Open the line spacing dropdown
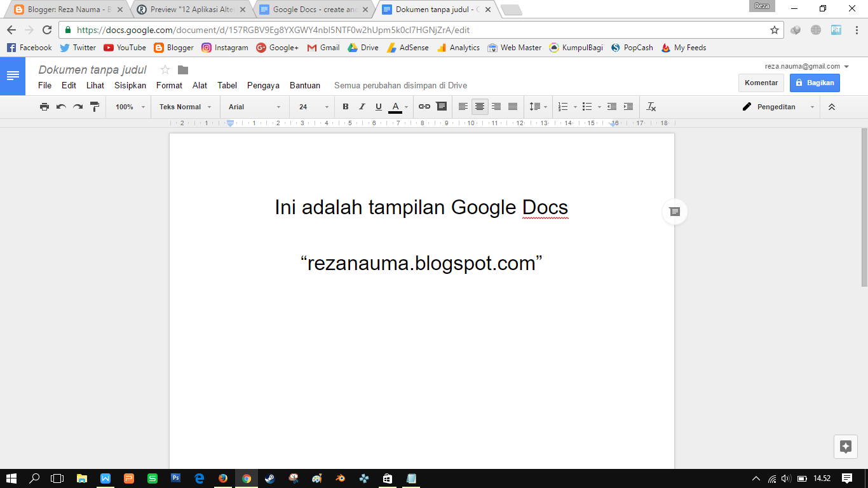 click(537, 106)
